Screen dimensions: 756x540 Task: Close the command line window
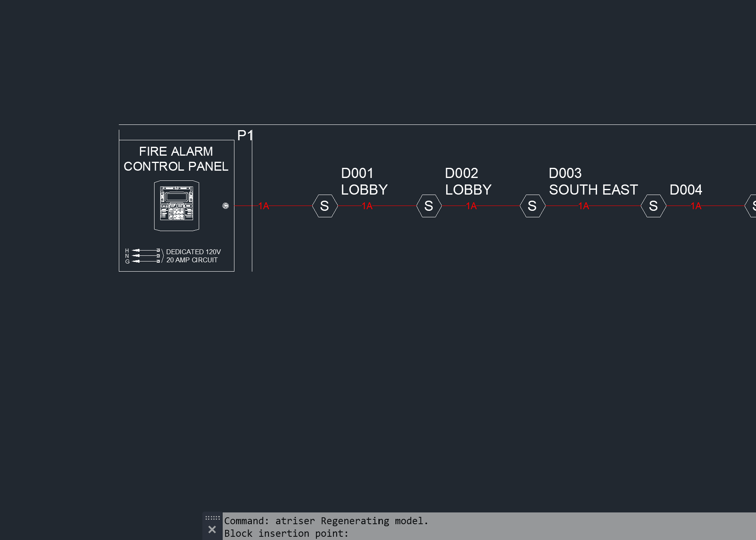coord(212,529)
